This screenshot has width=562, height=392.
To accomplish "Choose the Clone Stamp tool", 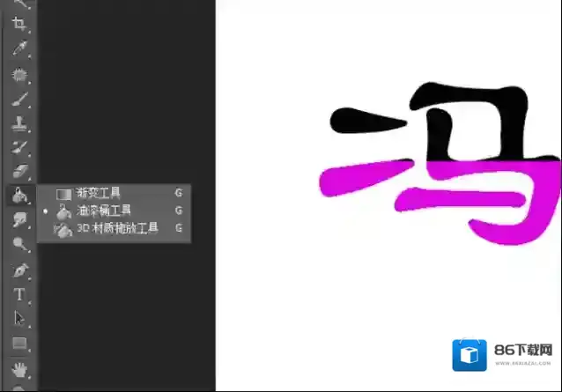I will (19, 122).
